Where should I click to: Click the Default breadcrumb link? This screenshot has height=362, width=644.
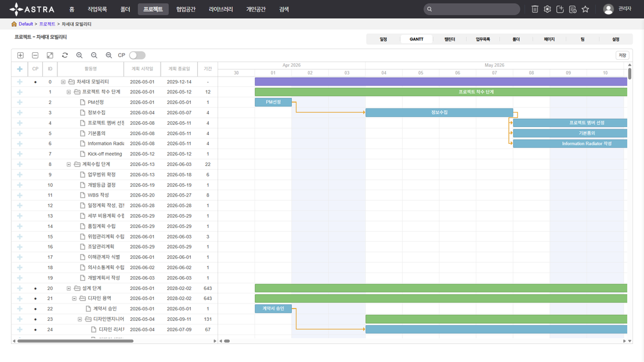(x=26, y=24)
